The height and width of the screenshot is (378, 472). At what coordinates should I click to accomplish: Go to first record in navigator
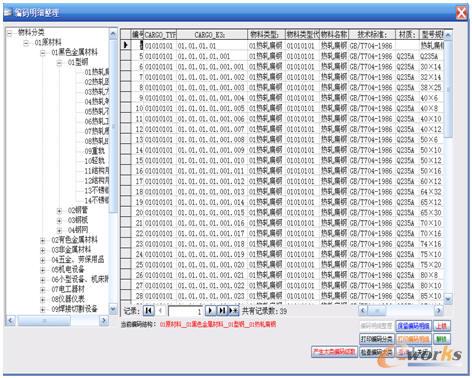tap(149, 311)
